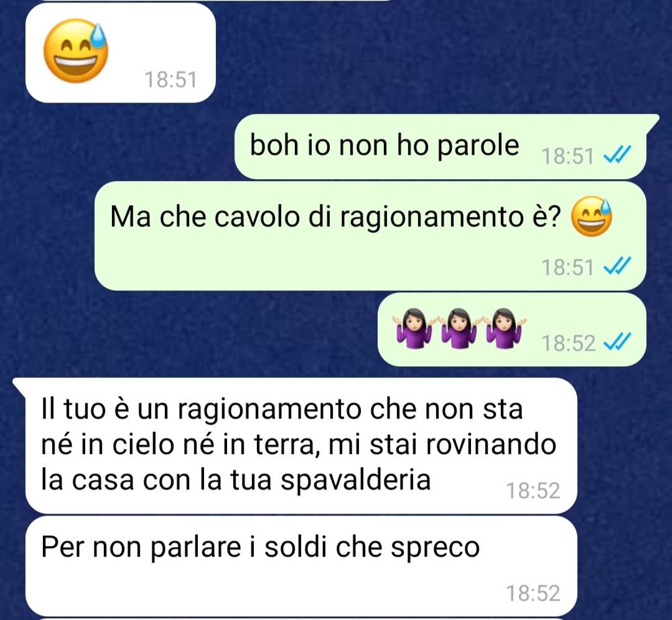
Task: Tap the 18:52 timestamp under 'soldi che spreco'
Action: pyautogui.click(x=533, y=593)
